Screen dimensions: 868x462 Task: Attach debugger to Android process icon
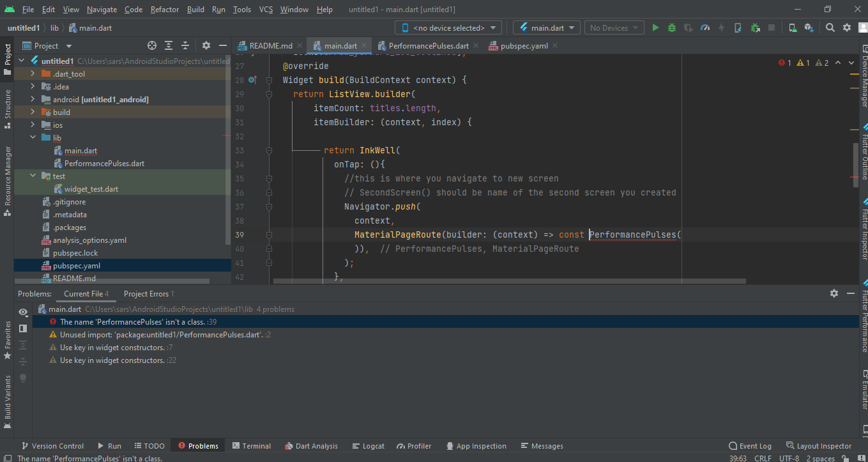point(755,27)
